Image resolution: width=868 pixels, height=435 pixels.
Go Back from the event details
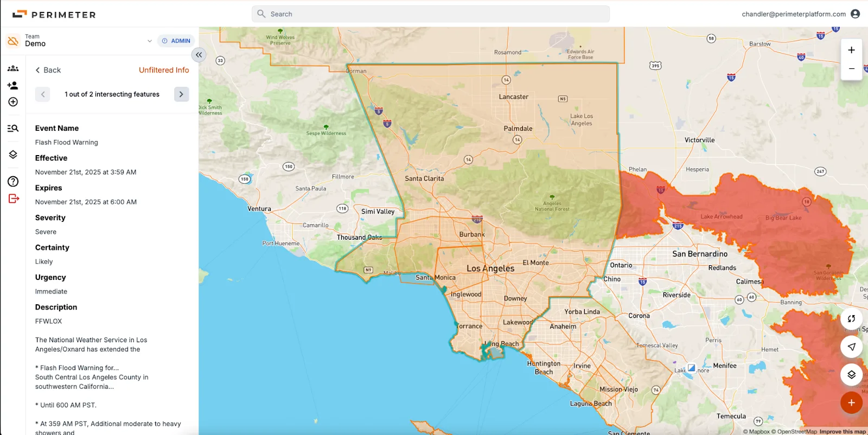[x=48, y=70]
